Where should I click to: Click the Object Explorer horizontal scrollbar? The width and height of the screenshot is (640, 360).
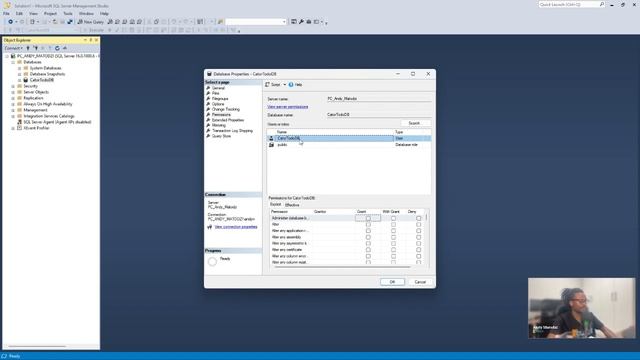38,347
